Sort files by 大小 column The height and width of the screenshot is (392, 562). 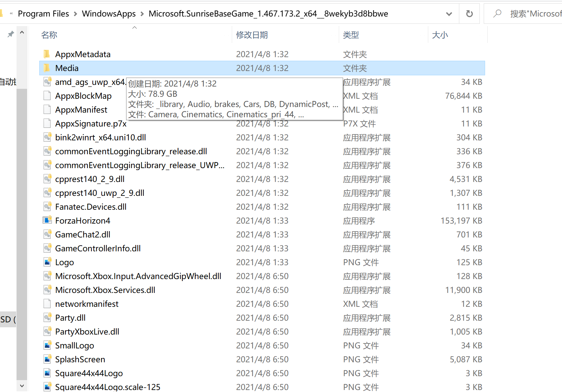440,35
